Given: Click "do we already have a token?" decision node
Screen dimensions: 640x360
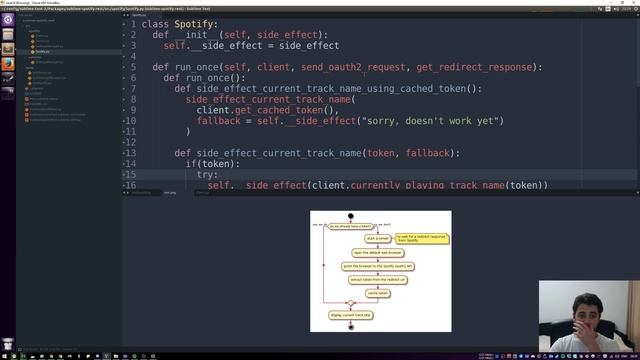Looking at the screenshot, I should click(351, 226).
